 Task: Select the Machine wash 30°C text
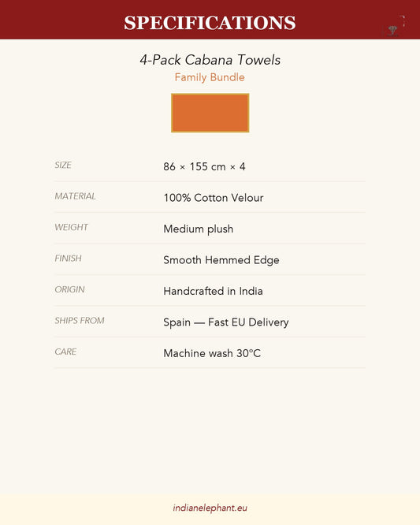(x=212, y=353)
